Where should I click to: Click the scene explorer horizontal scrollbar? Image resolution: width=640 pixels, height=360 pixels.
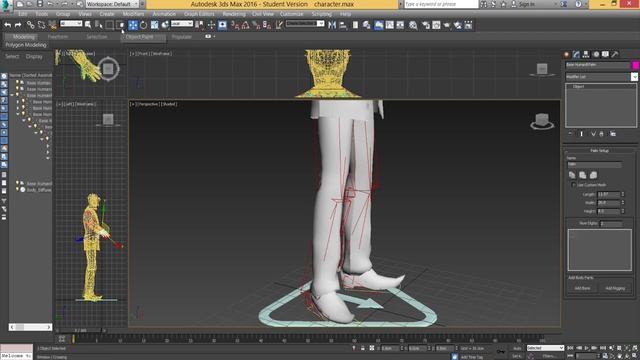tap(30, 327)
